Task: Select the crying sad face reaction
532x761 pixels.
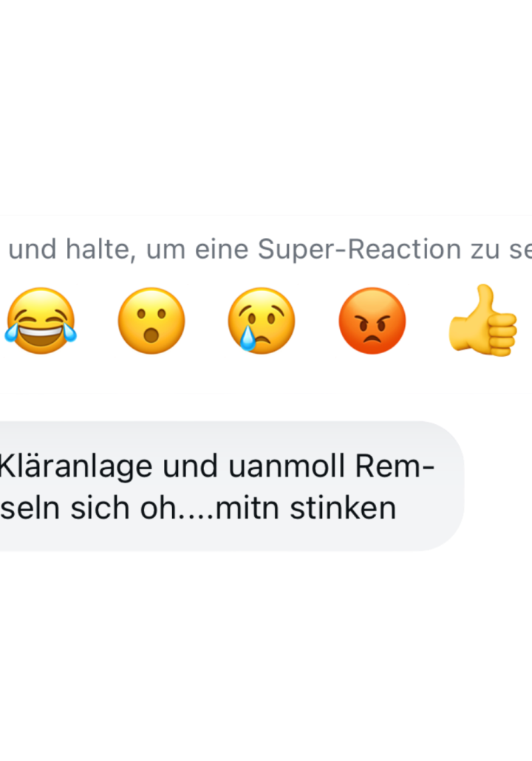Action: click(262, 321)
